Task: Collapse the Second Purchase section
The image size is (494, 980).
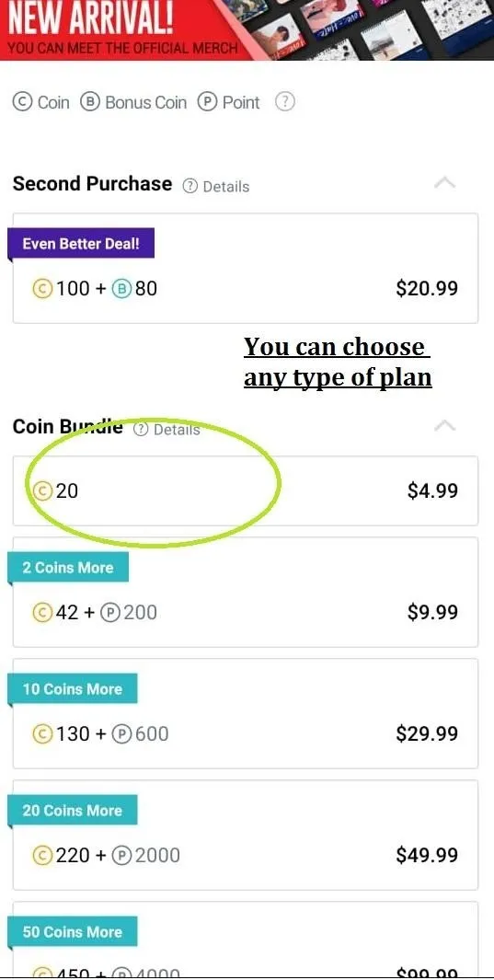Action: [444, 183]
